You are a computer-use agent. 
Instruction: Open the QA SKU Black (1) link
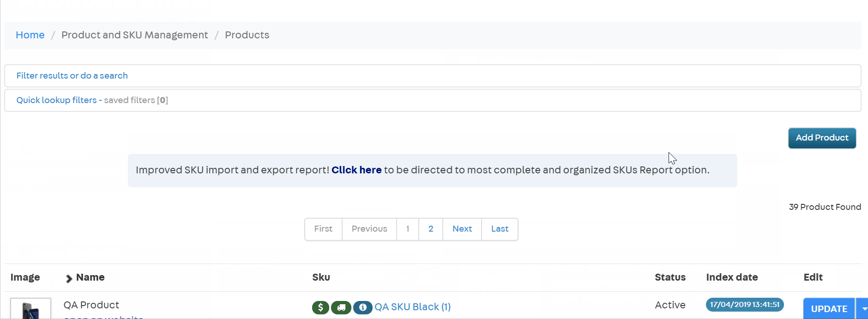pos(412,307)
